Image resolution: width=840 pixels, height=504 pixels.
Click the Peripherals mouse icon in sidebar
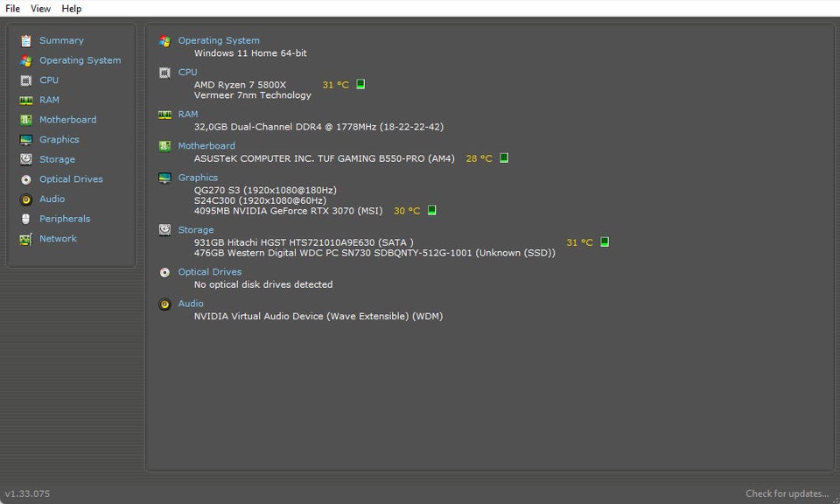click(25, 219)
